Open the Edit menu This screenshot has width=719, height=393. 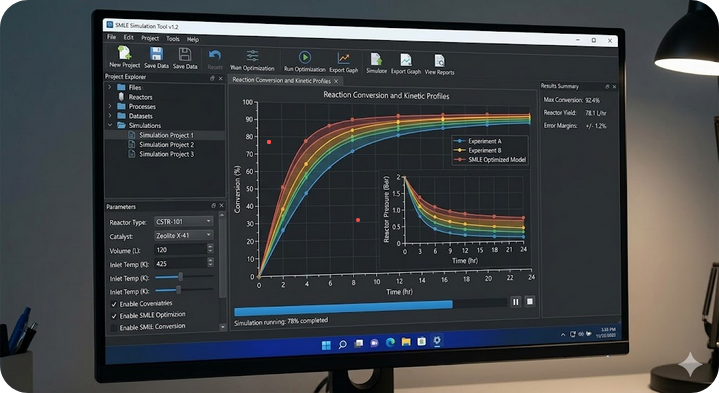[128, 38]
